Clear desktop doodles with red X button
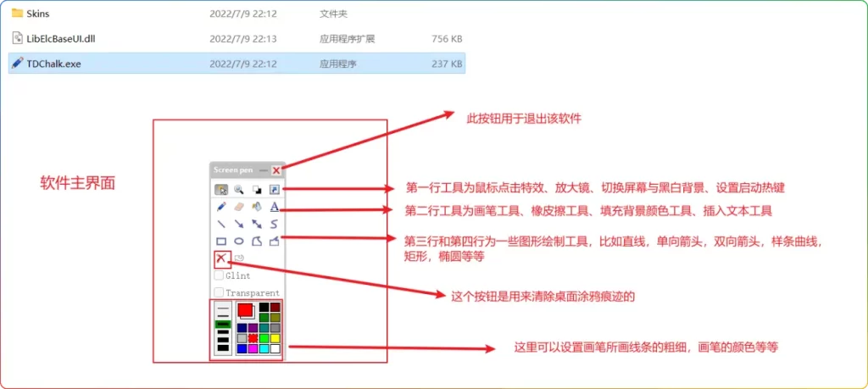Viewport: 868px width, 389px height. tap(221, 258)
